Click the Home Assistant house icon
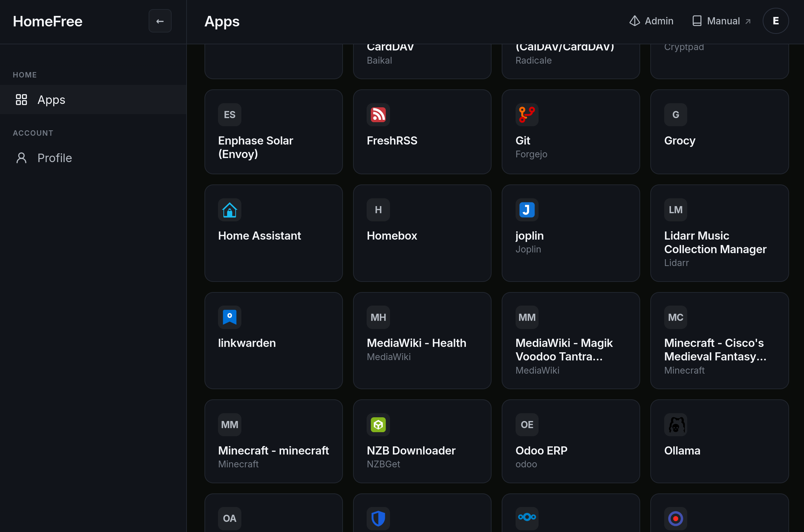Screen dimensions: 804x532 pyautogui.click(x=230, y=210)
